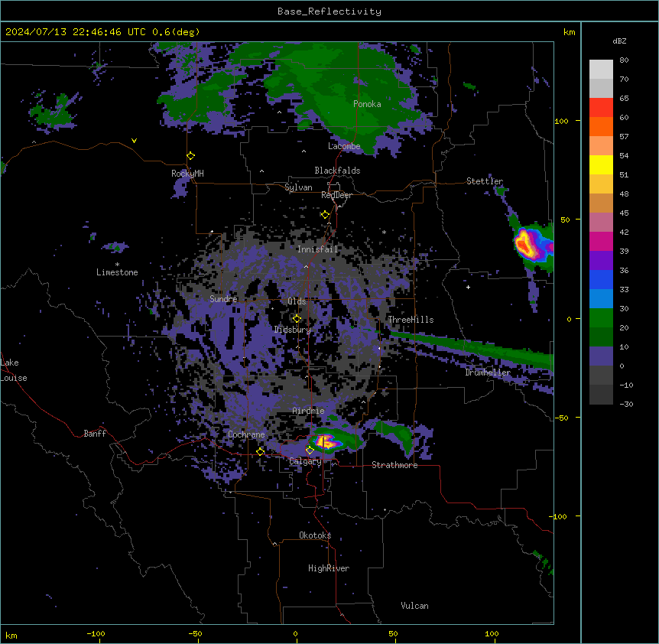
Task: Click the km unit label at top right
Action: [569, 32]
